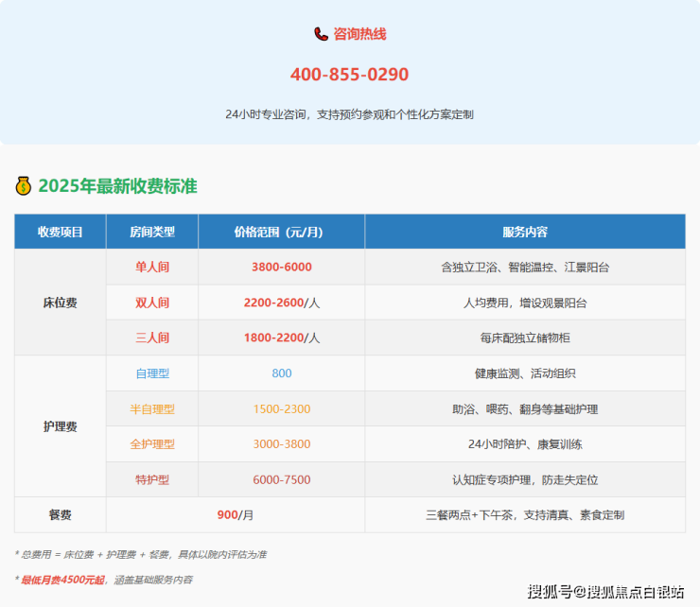The width and height of the screenshot is (700, 607).
Task: Select the 单人间 room type cell
Action: click(152, 268)
